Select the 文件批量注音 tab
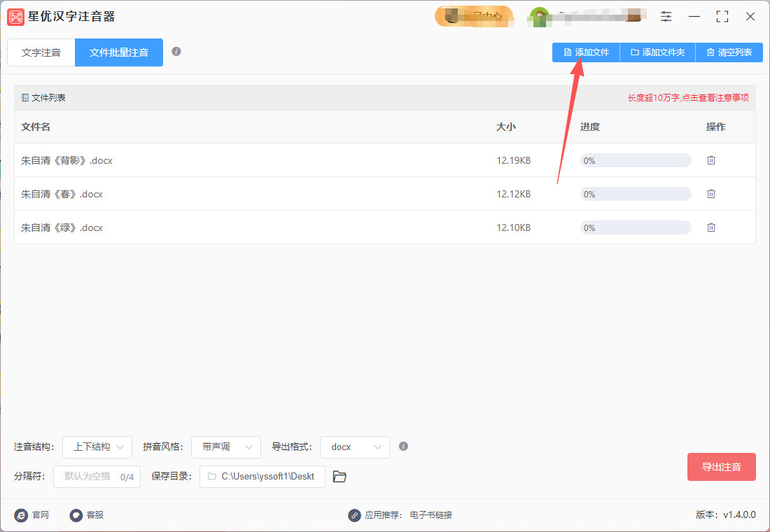 tap(118, 52)
